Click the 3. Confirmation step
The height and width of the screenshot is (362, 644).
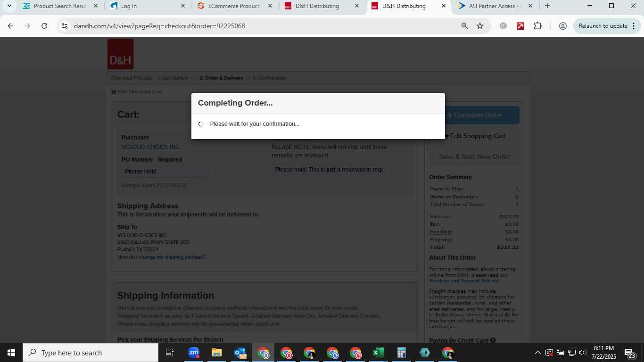click(x=270, y=78)
